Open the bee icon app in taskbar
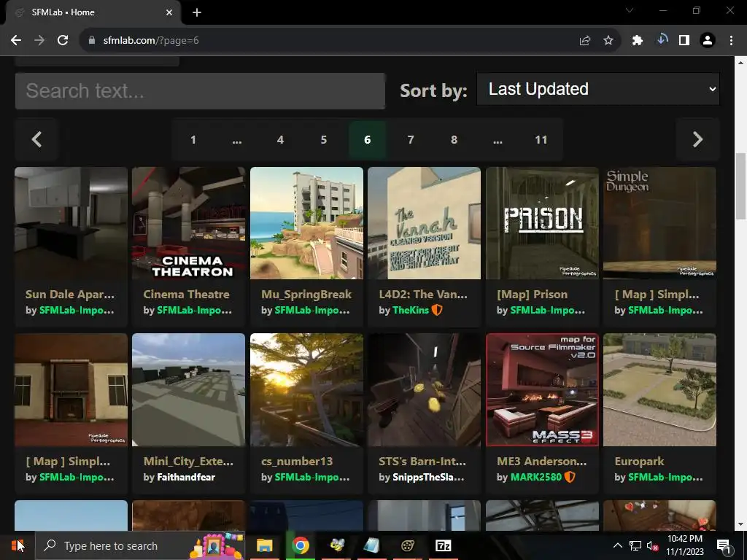The image size is (747, 560). [336, 545]
